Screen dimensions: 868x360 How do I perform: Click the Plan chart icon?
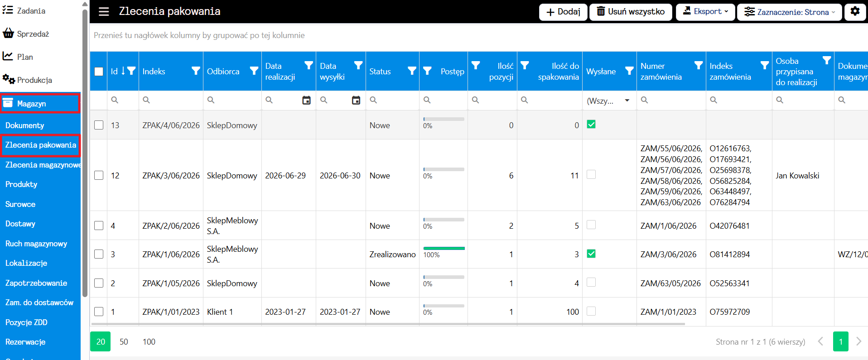pos(8,56)
